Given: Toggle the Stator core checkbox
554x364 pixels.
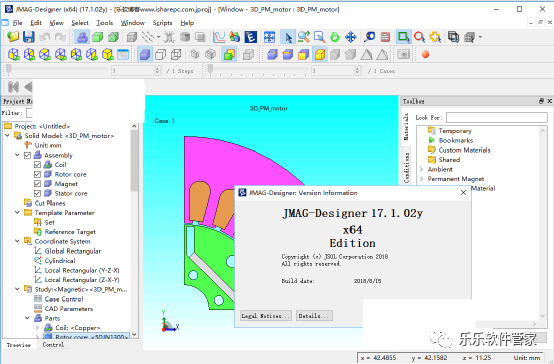Looking at the screenshot, I should coord(37,193).
